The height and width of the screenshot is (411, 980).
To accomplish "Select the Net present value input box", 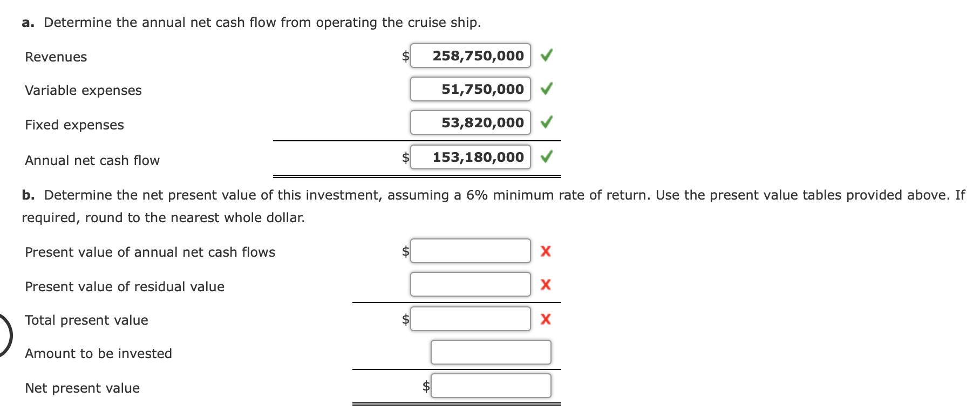I will point(490,386).
